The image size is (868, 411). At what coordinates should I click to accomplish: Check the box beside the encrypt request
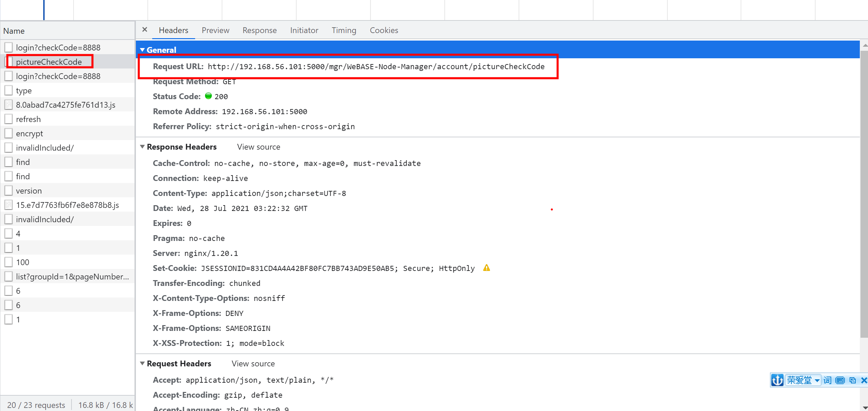click(8, 133)
